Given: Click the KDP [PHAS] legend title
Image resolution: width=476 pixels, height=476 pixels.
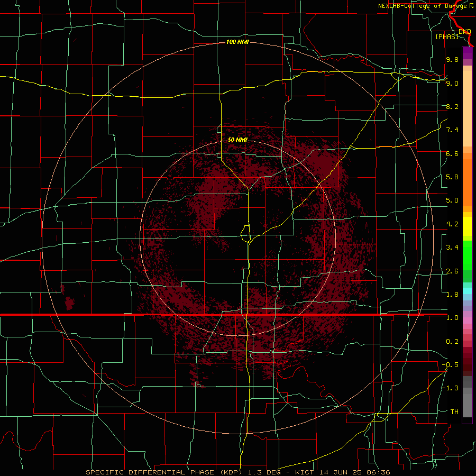Looking at the screenshot, I should click(x=453, y=34).
